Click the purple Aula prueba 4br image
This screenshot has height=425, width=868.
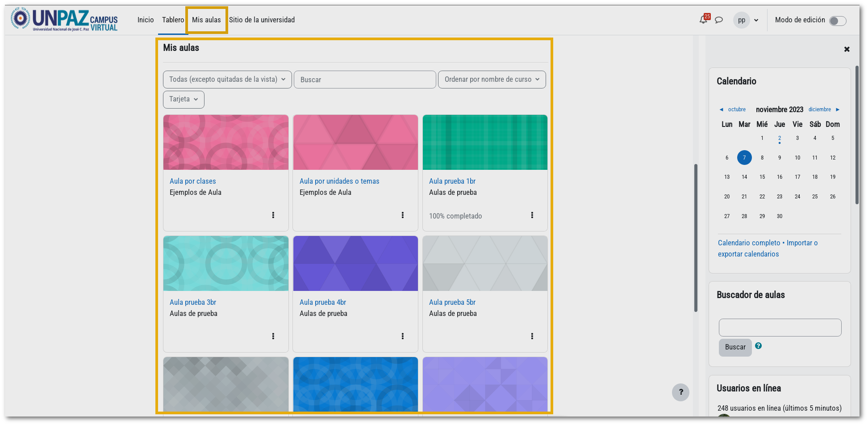(x=355, y=263)
